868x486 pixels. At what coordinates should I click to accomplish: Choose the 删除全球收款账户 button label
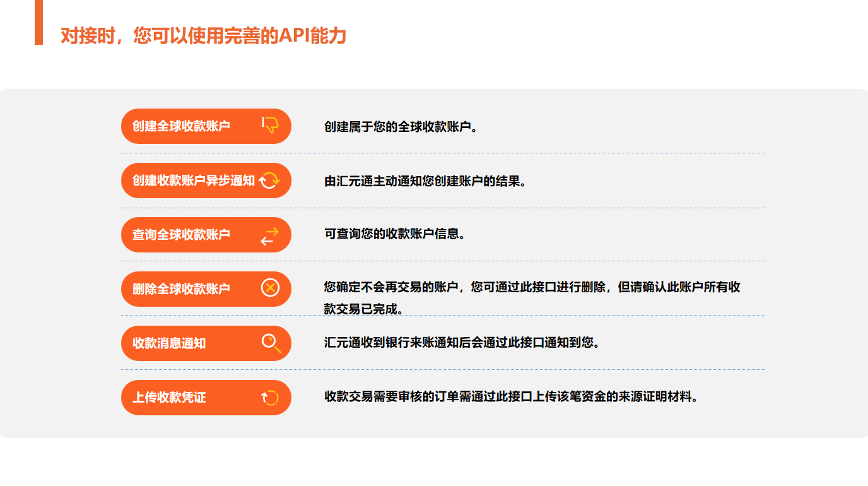click(181, 289)
